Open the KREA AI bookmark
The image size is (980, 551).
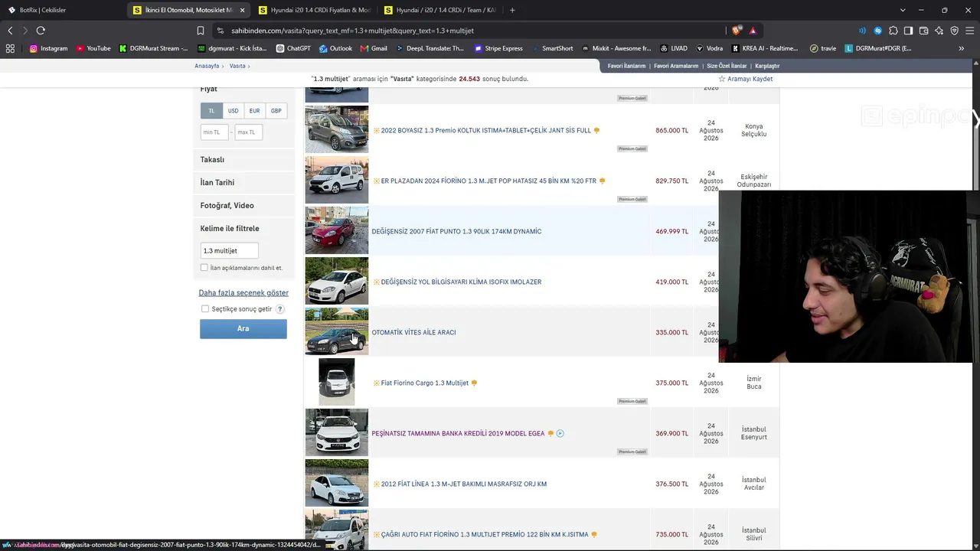tap(764, 48)
